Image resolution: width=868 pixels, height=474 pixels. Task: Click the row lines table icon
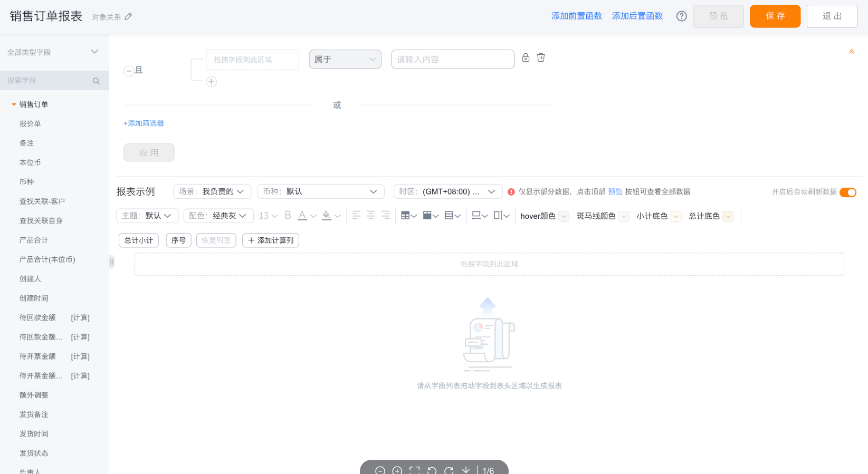[449, 216]
